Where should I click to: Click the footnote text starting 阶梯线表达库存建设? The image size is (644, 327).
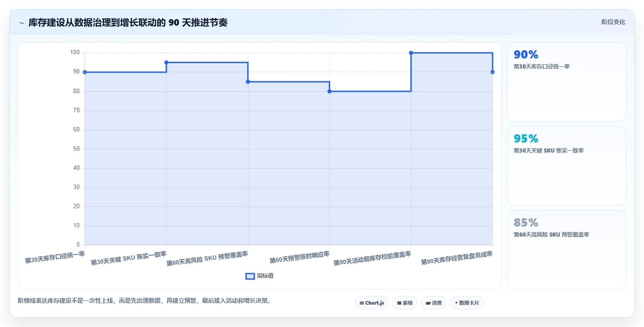coord(144,301)
